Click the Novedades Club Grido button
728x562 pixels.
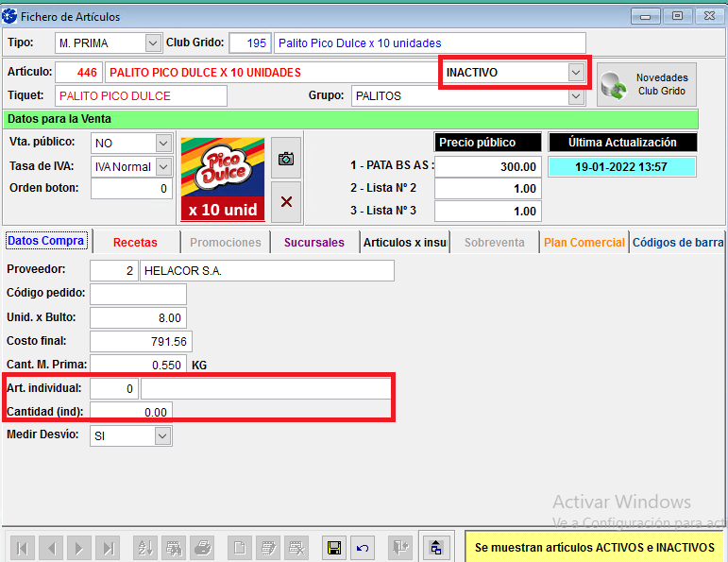point(648,84)
